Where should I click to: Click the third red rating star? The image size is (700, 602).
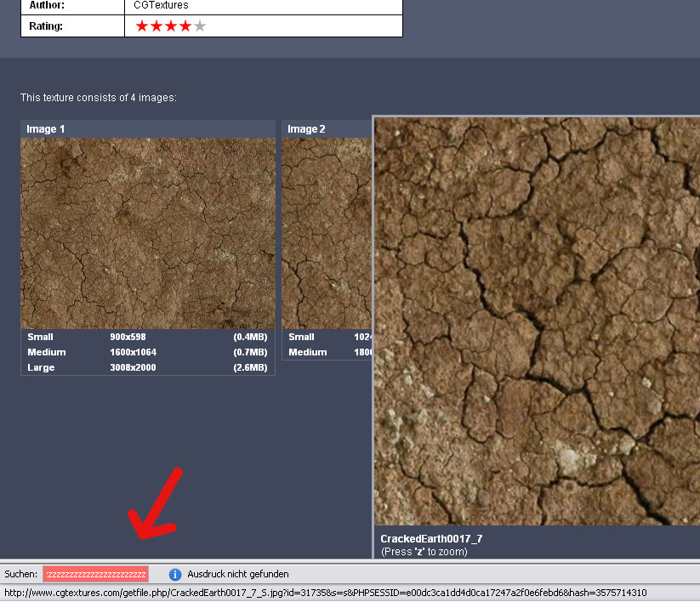tap(171, 26)
